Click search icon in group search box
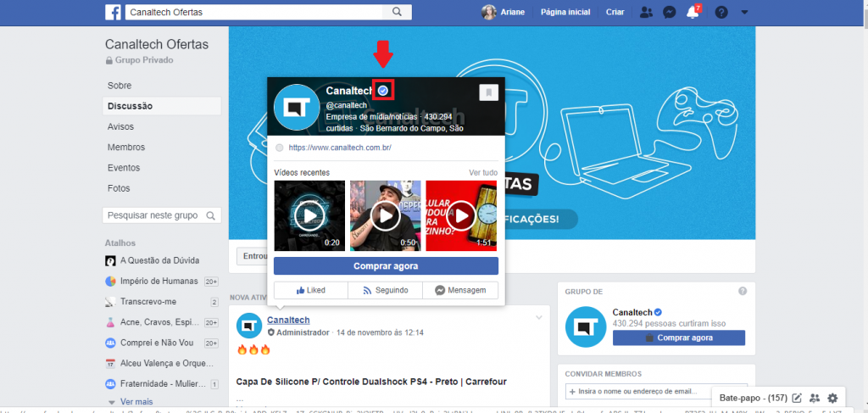 click(x=210, y=215)
